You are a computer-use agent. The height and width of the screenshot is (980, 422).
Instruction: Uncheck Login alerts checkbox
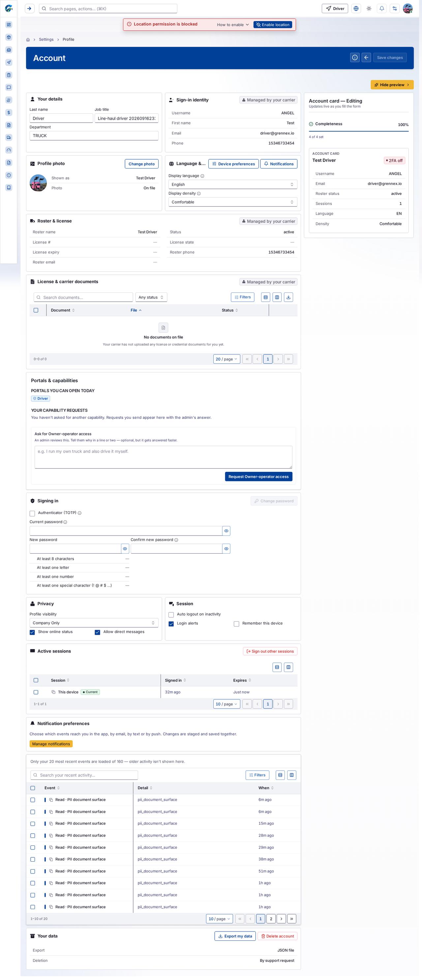tap(171, 624)
